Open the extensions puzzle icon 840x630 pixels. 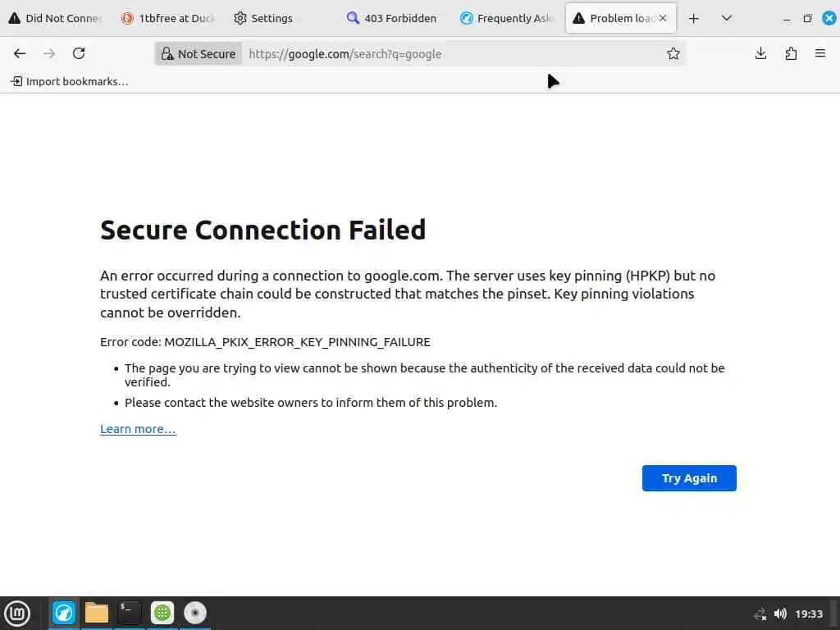(791, 53)
